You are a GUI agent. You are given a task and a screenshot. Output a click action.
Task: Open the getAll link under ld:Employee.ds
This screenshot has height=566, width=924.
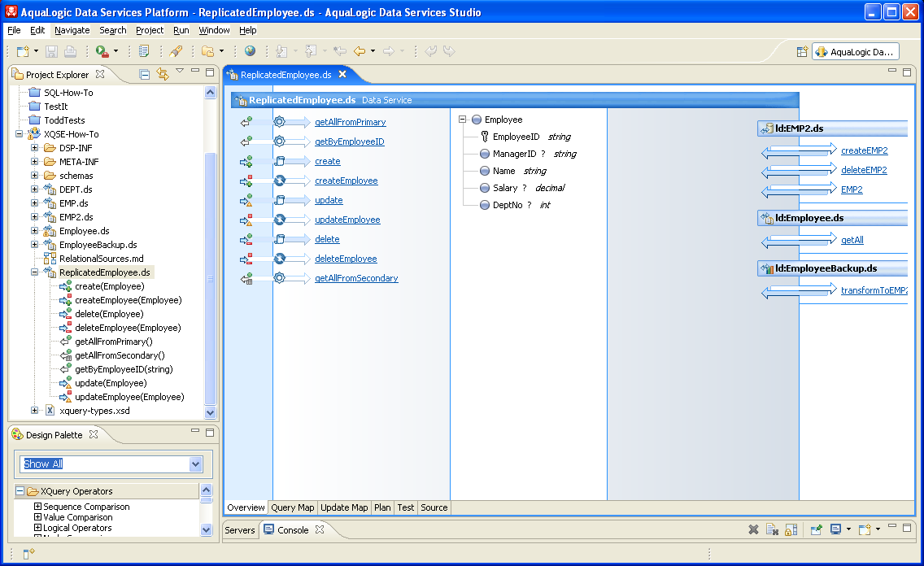tap(852, 240)
